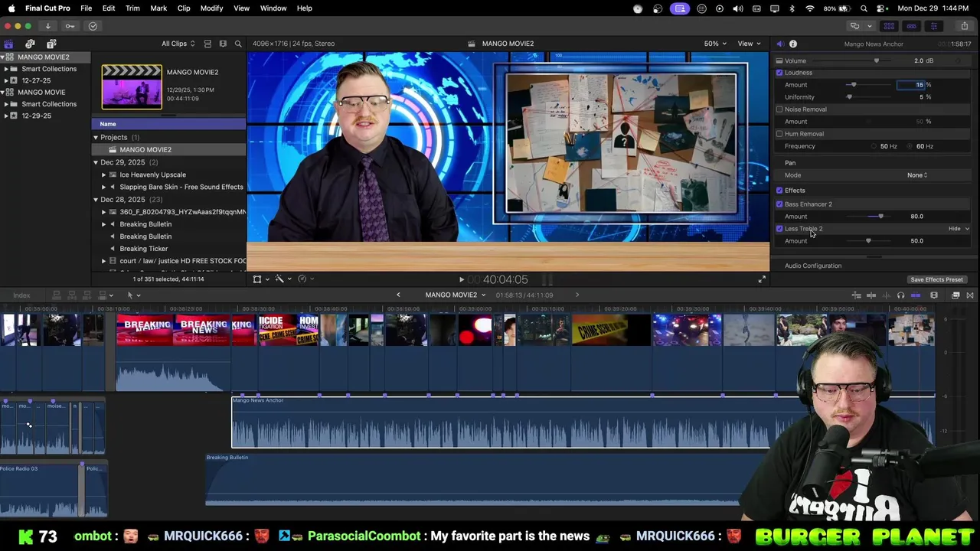Show Photos and Audio sidebar icon
The image size is (980, 551).
coord(30,44)
